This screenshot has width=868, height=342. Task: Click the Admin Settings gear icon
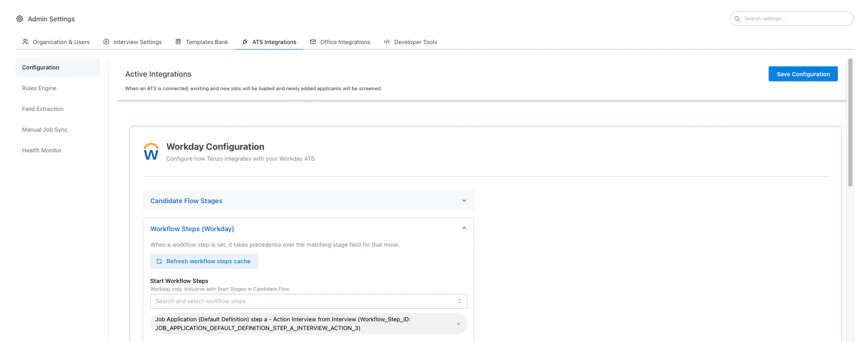20,19
